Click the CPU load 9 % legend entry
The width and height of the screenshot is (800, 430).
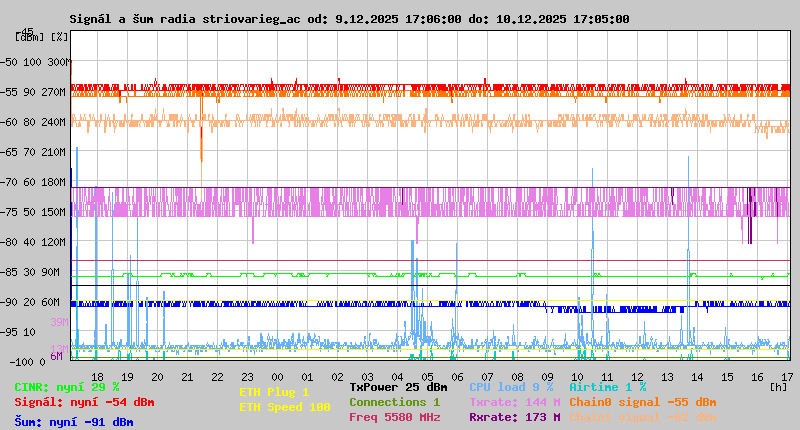click(x=511, y=387)
